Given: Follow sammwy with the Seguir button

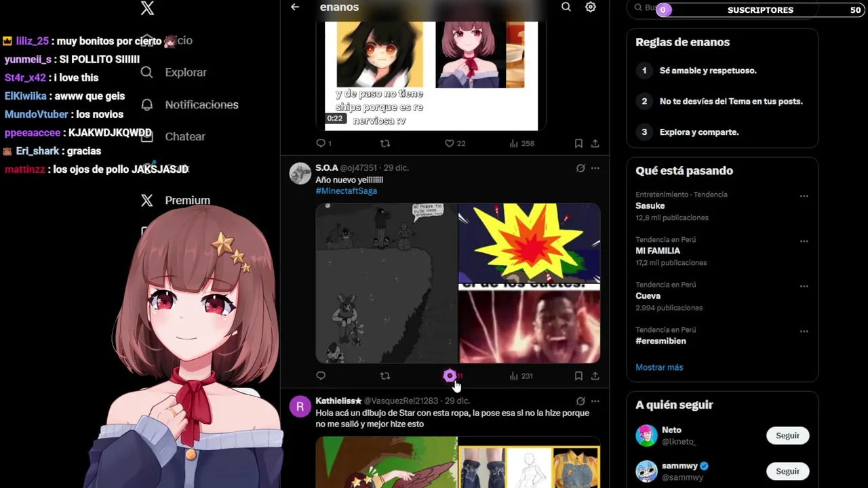Looking at the screenshot, I should pyautogui.click(x=787, y=471).
